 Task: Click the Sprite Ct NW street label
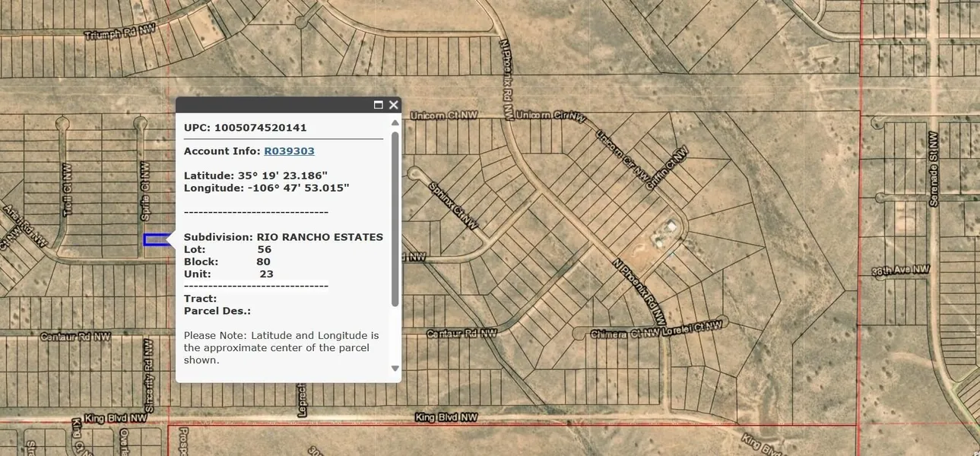click(x=145, y=191)
